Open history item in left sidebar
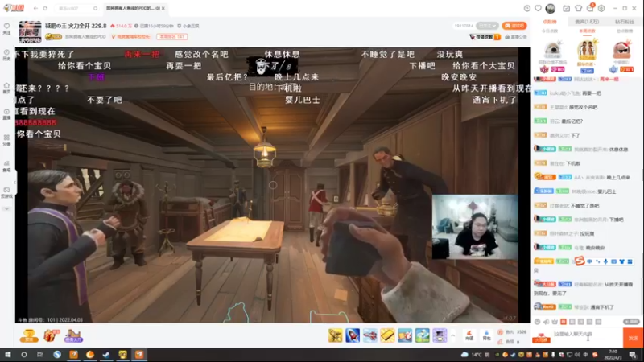Screen dimensions: 644x362 tap(6, 55)
